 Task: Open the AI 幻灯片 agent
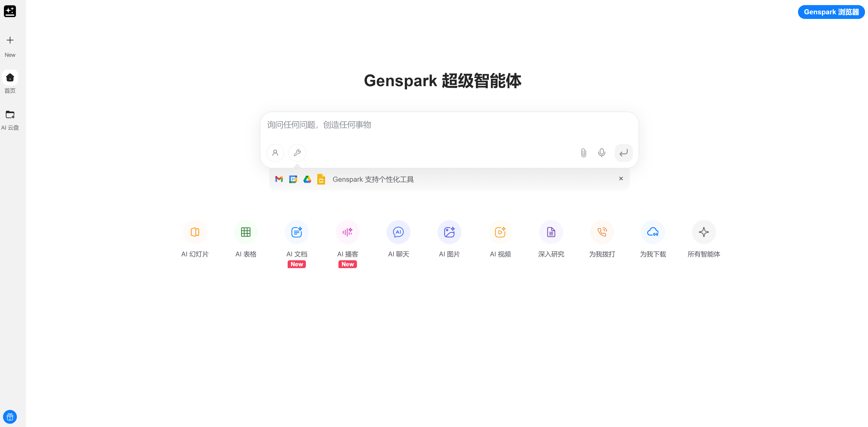click(x=195, y=239)
